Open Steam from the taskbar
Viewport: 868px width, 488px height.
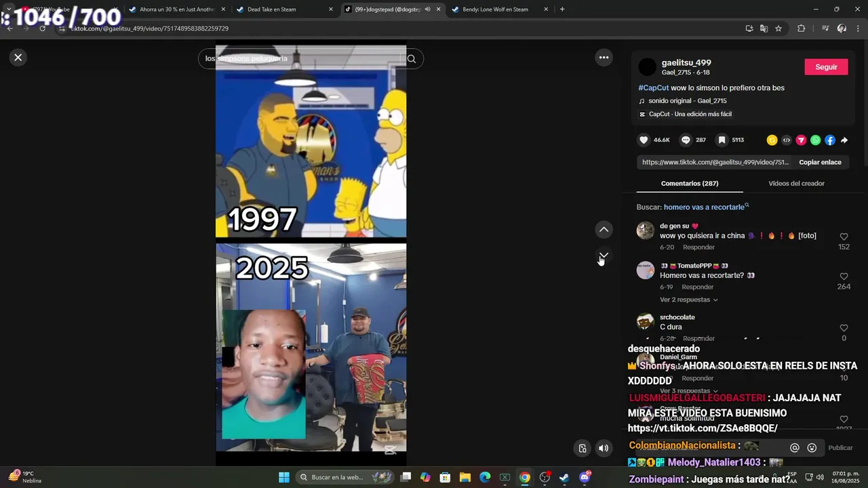tap(564, 477)
